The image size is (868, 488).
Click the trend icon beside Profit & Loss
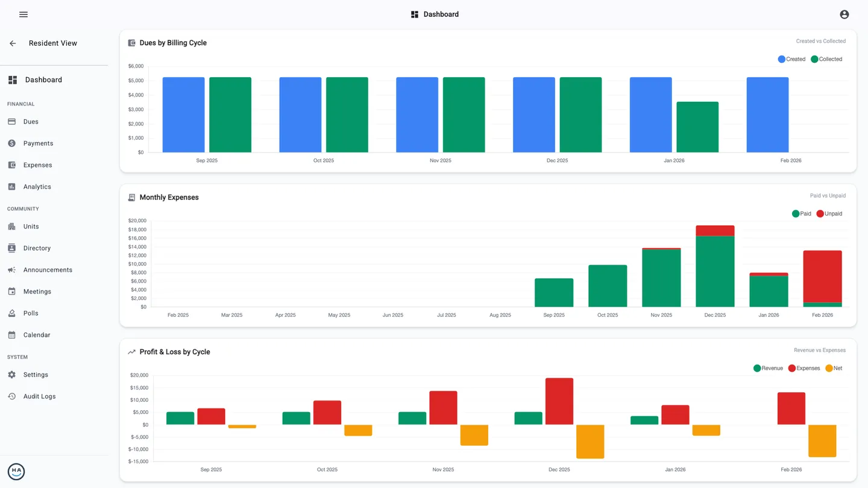coord(131,352)
